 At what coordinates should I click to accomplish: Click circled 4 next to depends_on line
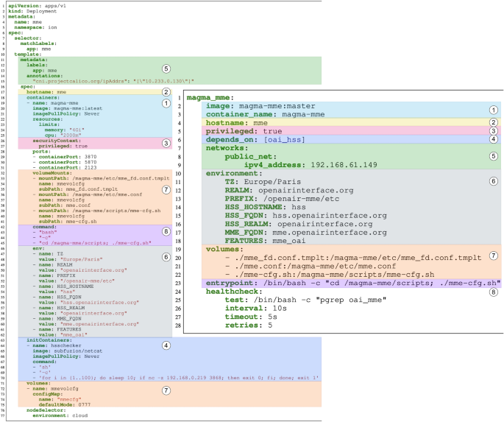494,138
